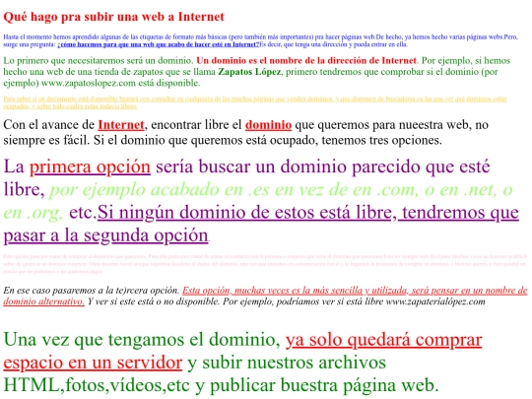Click the purple "sería buscar un dominio parecido que esté" text
The width and height of the screenshot is (532, 399).
[x=323, y=166]
